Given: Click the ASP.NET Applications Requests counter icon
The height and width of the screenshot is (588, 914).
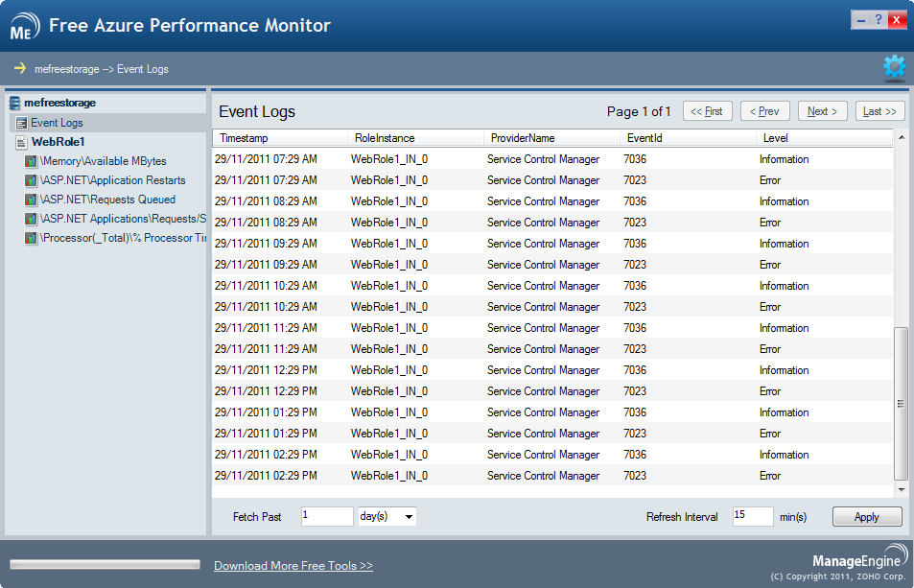Looking at the screenshot, I should (x=31, y=219).
